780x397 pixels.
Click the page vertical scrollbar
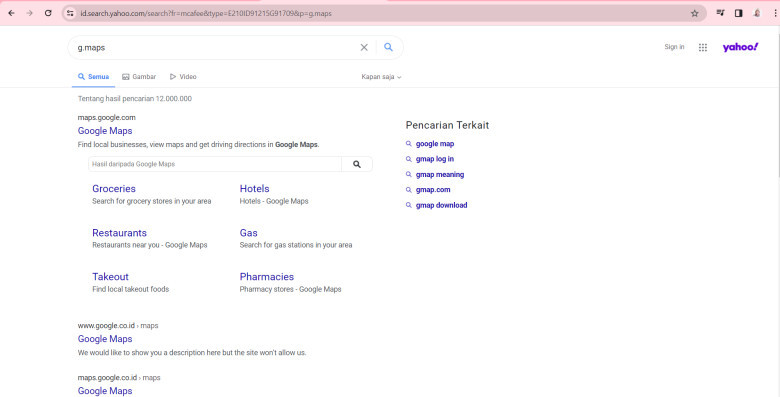click(778, 104)
